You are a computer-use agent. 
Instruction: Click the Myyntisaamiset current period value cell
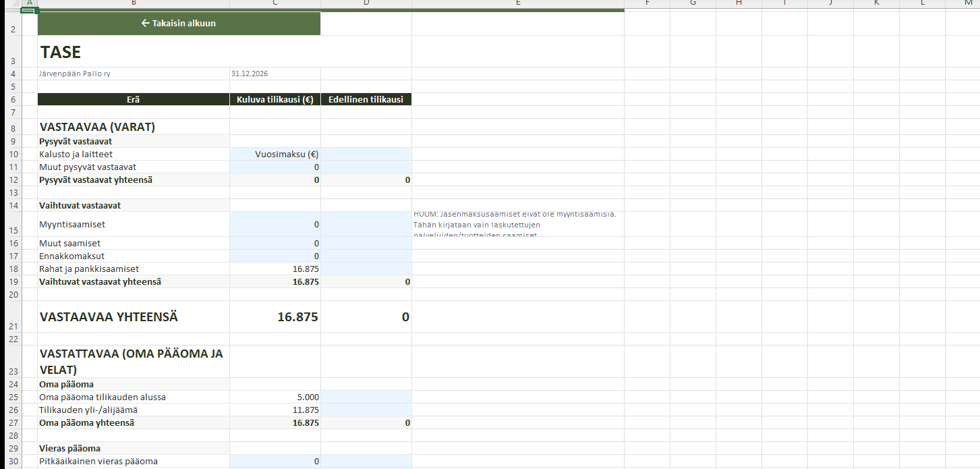coord(275,224)
